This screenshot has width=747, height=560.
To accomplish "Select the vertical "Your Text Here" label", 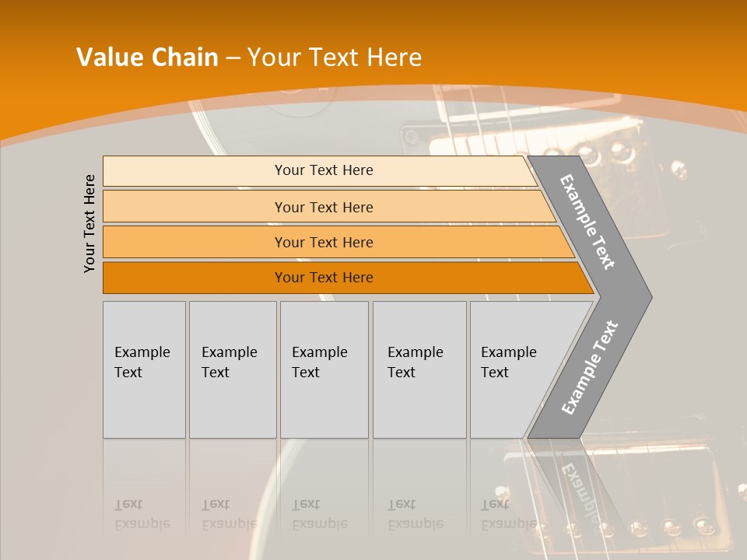I will tap(89, 223).
